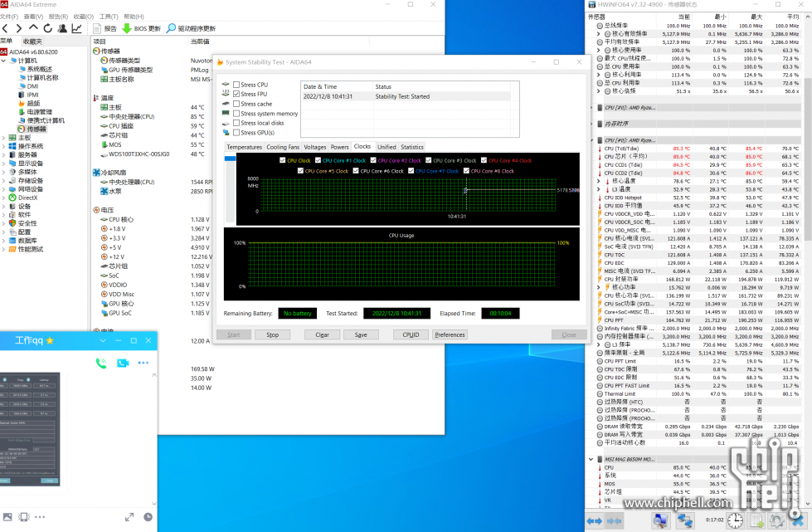Viewport: 812px width, 532px height.
Task: Click the 报告 report toolbar button
Action: click(x=105, y=28)
